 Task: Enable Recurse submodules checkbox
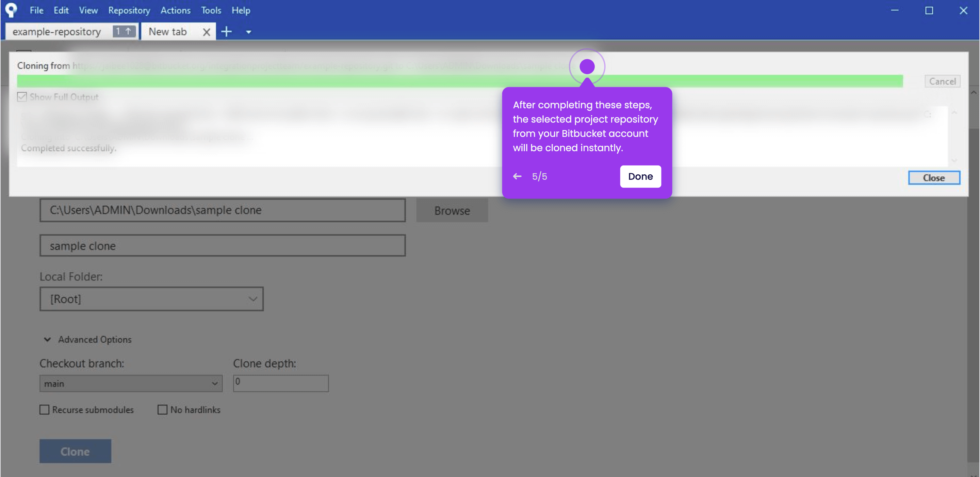[x=45, y=410]
